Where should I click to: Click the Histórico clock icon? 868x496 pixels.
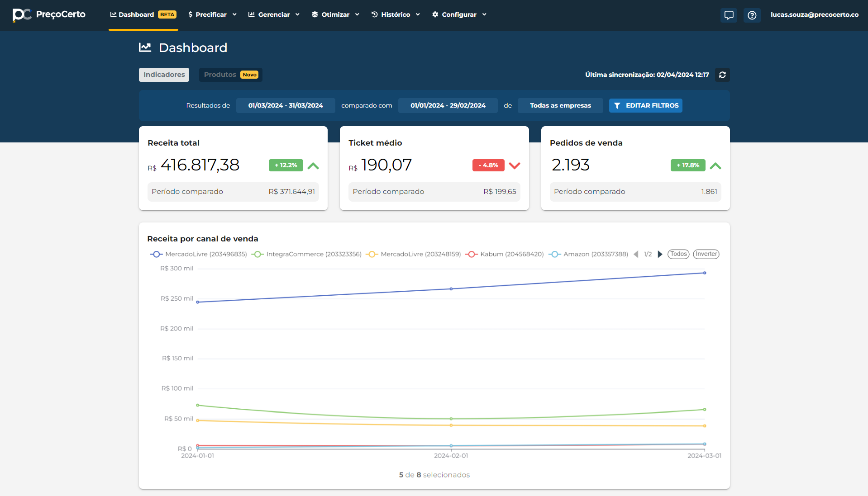(x=375, y=14)
